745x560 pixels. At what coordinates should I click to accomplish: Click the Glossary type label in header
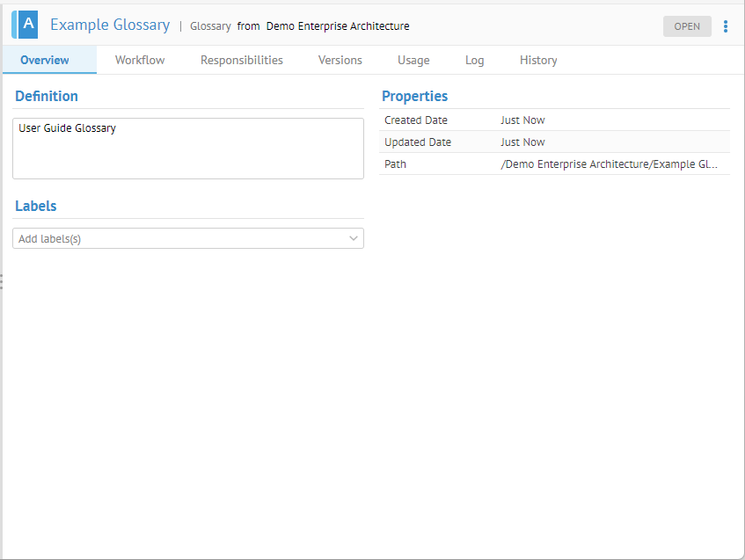click(x=210, y=26)
